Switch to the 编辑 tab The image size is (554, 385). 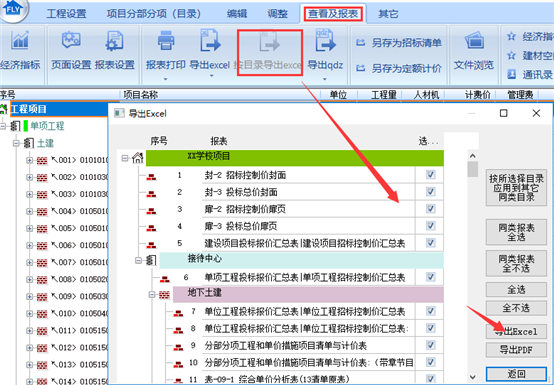(x=237, y=14)
